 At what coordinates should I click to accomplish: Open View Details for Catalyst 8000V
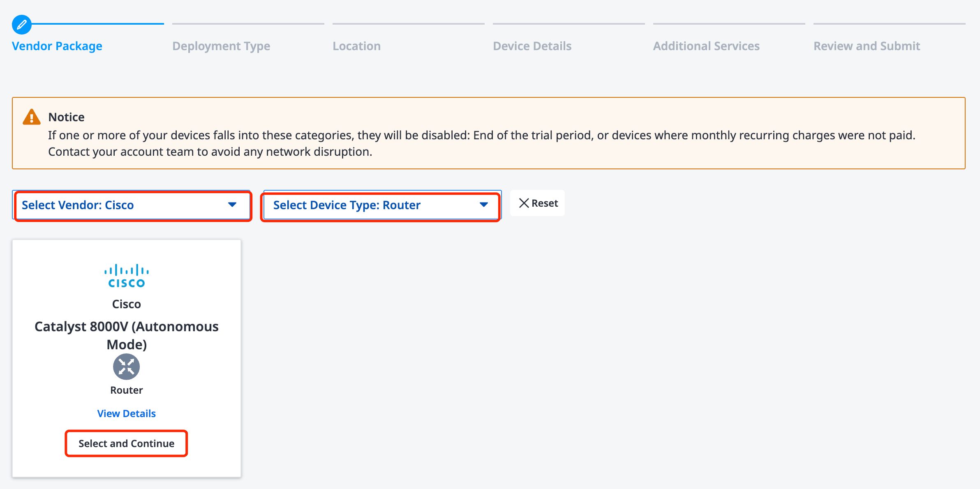click(x=127, y=413)
